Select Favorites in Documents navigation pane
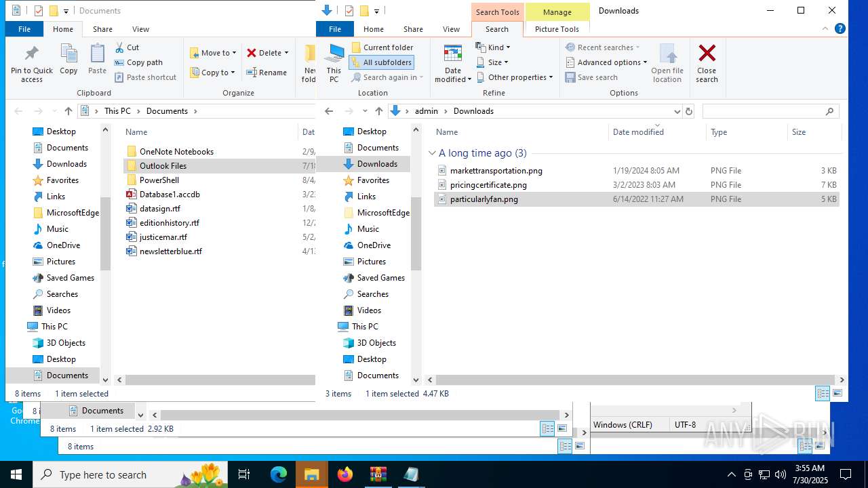The image size is (868, 488). click(62, 180)
